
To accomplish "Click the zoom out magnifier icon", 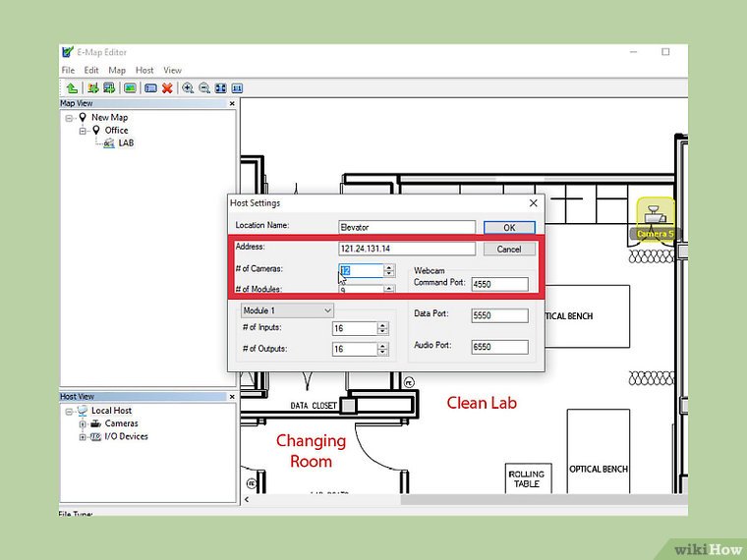I will [x=204, y=87].
